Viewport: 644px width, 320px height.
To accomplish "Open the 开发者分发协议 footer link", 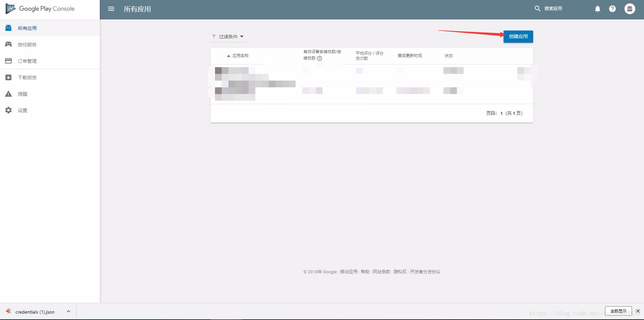I will click(x=425, y=272).
